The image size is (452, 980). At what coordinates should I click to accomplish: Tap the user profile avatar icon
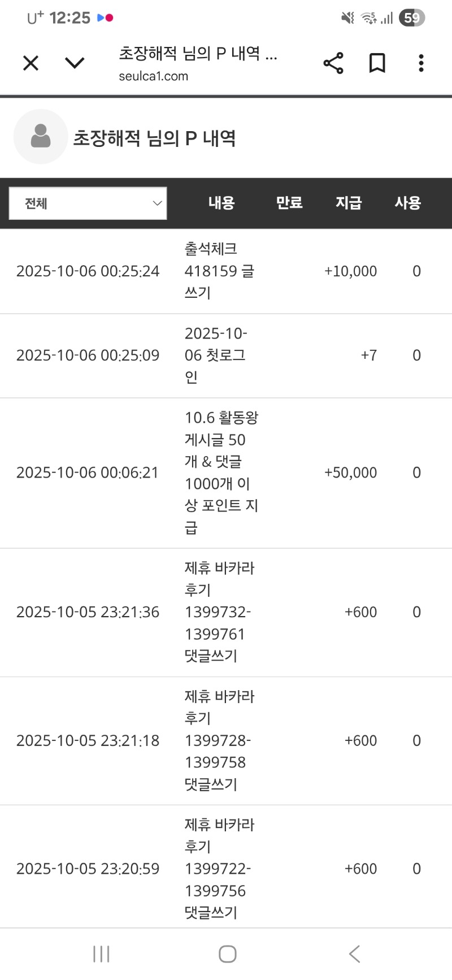[x=41, y=137]
